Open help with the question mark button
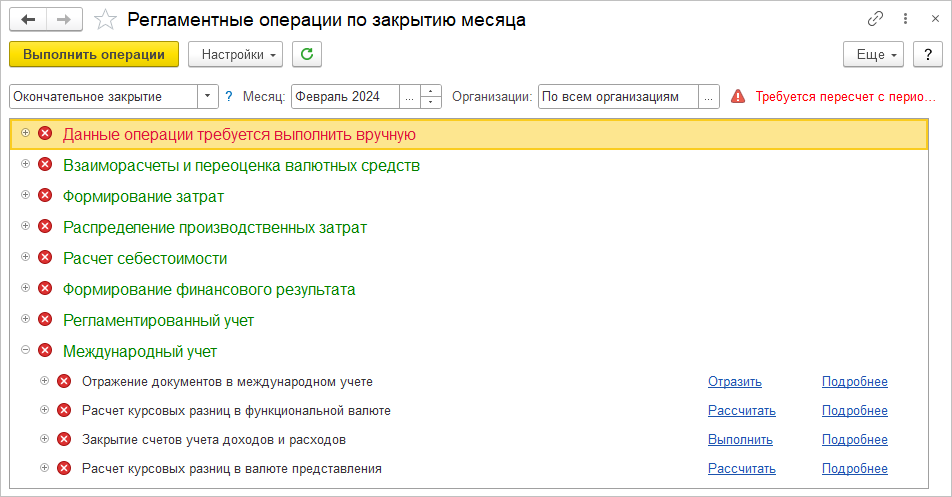The width and height of the screenshot is (952, 497). (928, 54)
